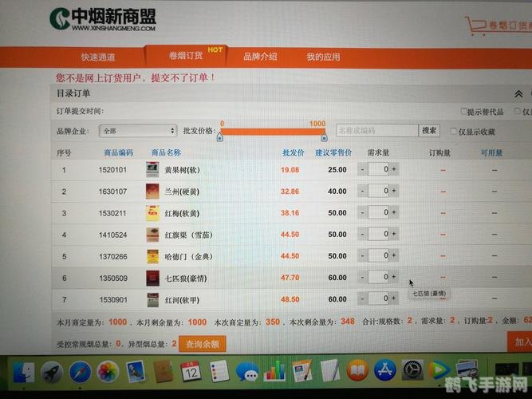This screenshot has height=399, width=532.
Task: Sort by the 商品名称 column header
Action: click(166, 152)
